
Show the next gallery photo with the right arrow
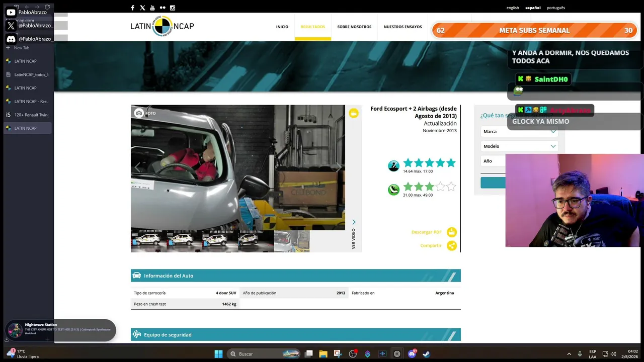pos(339,167)
